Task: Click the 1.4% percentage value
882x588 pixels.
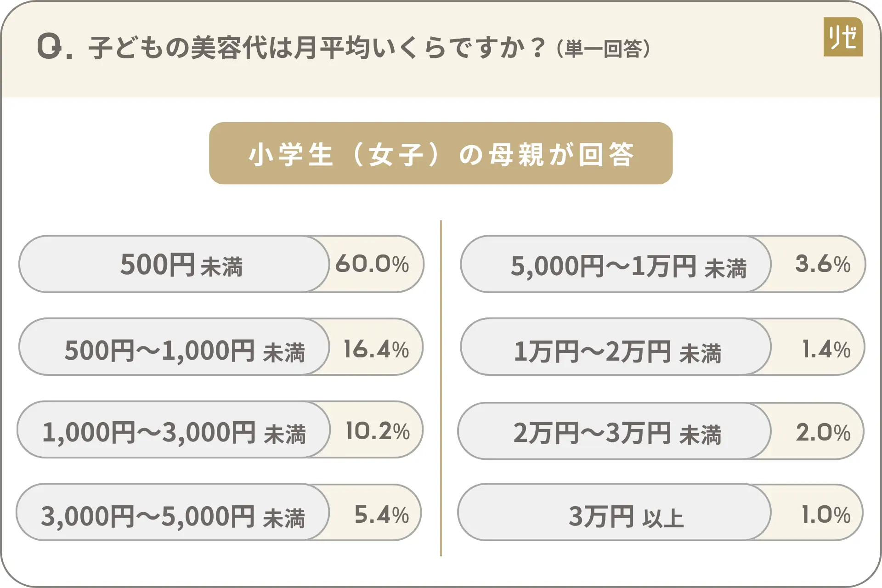Action: point(826,349)
